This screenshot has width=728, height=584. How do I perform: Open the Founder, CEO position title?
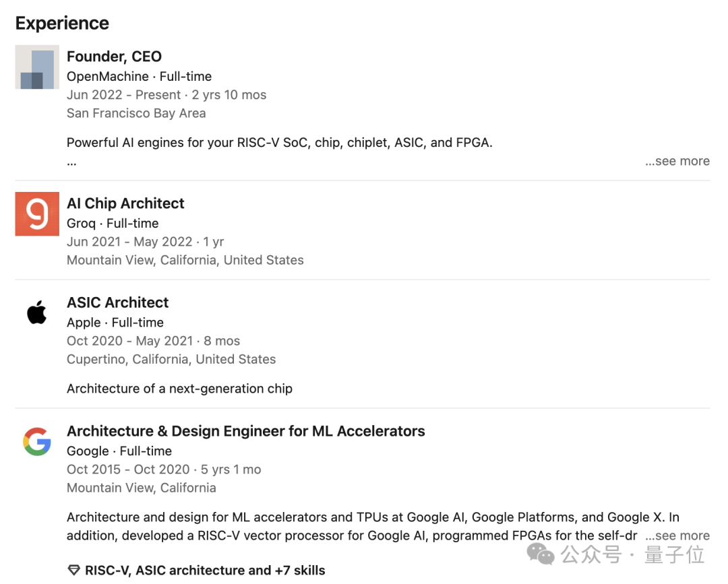tap(114, 57)
